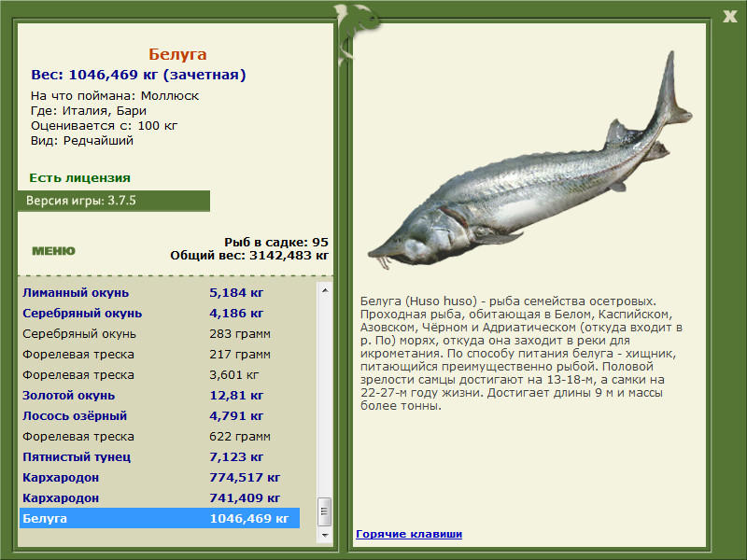The image size is (747, 560).
Task: Click the Белуга (Huso huso) description text
Action: click(521, 354)
